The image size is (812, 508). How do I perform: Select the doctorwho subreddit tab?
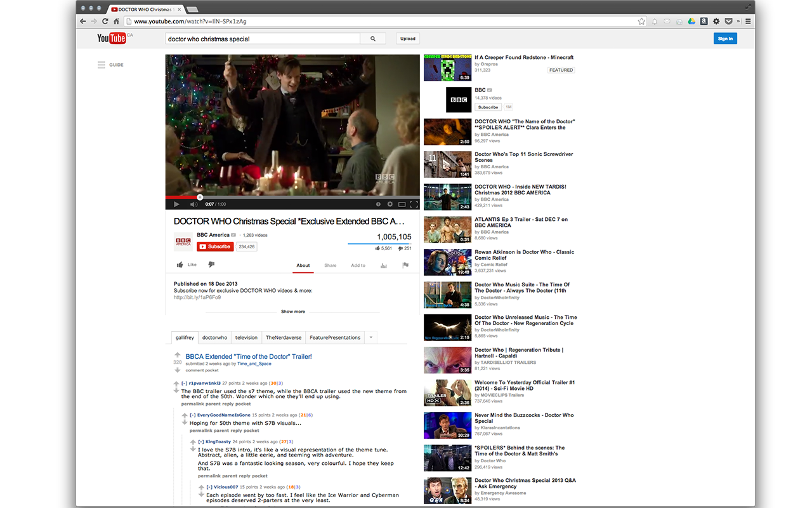click(214, 338)
